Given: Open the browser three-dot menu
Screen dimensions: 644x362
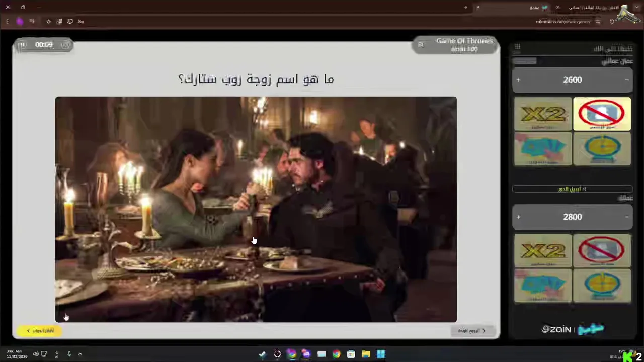Looking at the screenshot, I should 7,21.
